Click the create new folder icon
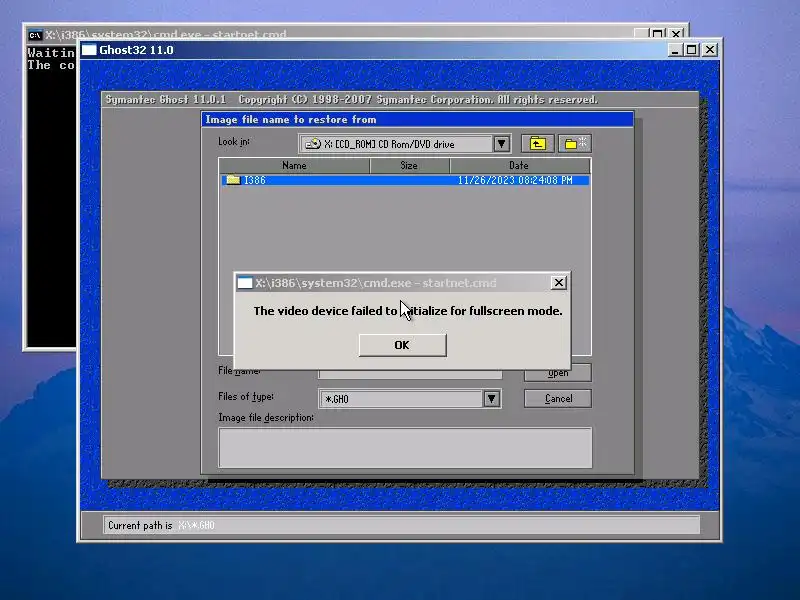Screen dimensions: 800x600 (575, 144)
